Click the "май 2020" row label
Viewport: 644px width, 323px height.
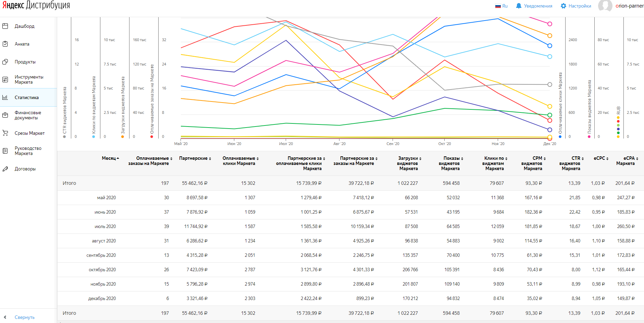(x=107, y=198)
